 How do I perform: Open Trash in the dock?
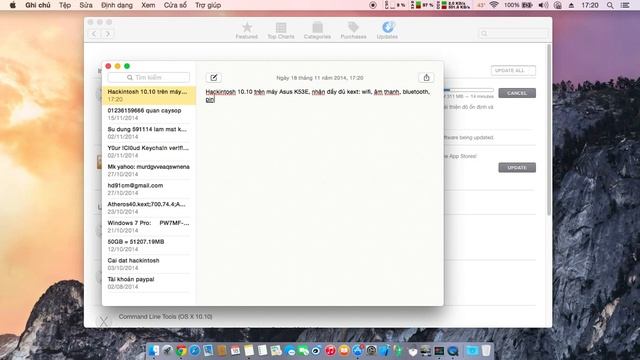(486, 350)
